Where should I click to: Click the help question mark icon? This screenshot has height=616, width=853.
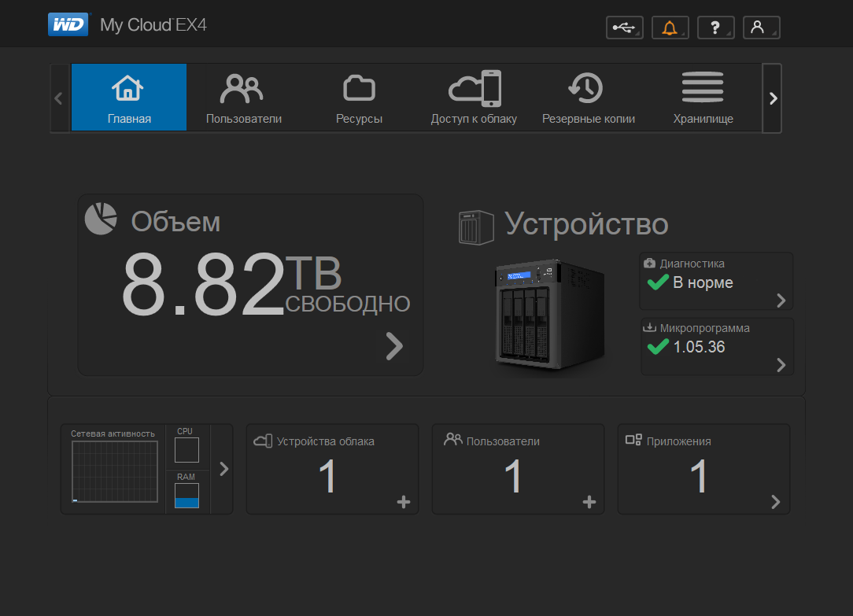(715, 28)
